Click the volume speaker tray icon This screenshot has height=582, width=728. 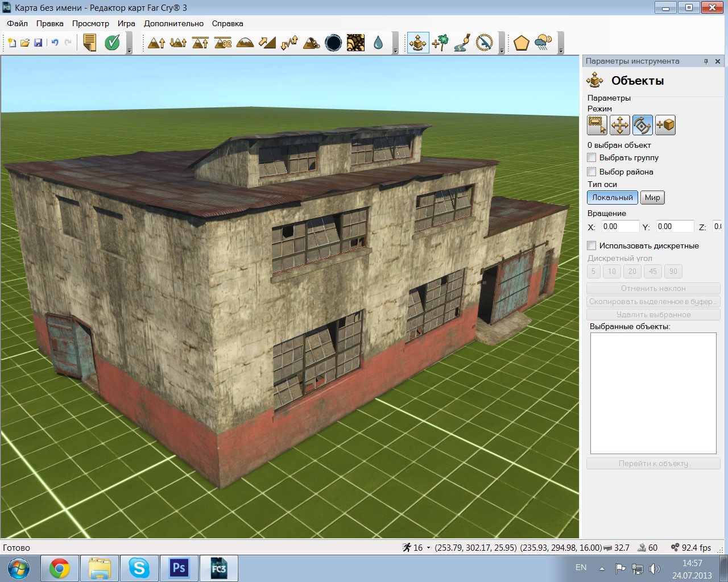click(x=654, y=568)
